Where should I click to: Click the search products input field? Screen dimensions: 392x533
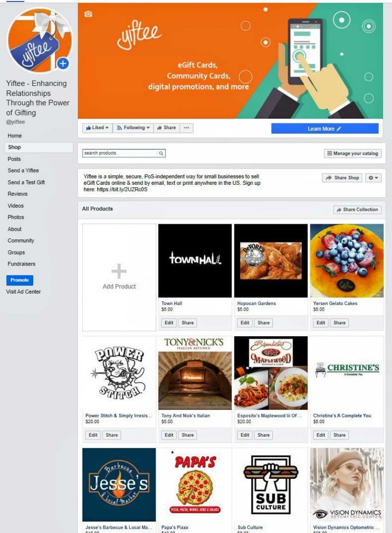pos(120,154)
